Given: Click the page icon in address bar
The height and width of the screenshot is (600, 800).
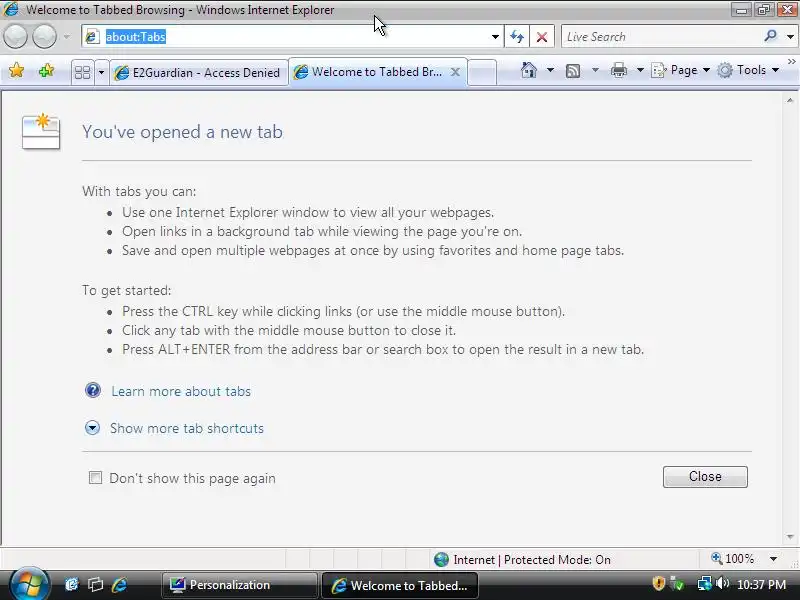Looking at the screenshot, I should point(92,37).
